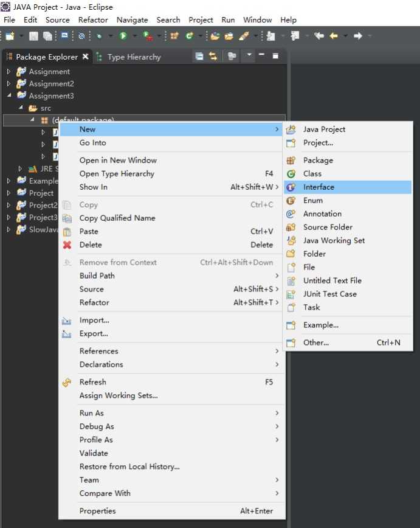This screenshot has width=420, height=528.
Task: Open the Refactor menu in the menu bar
Action: (93, 20)
